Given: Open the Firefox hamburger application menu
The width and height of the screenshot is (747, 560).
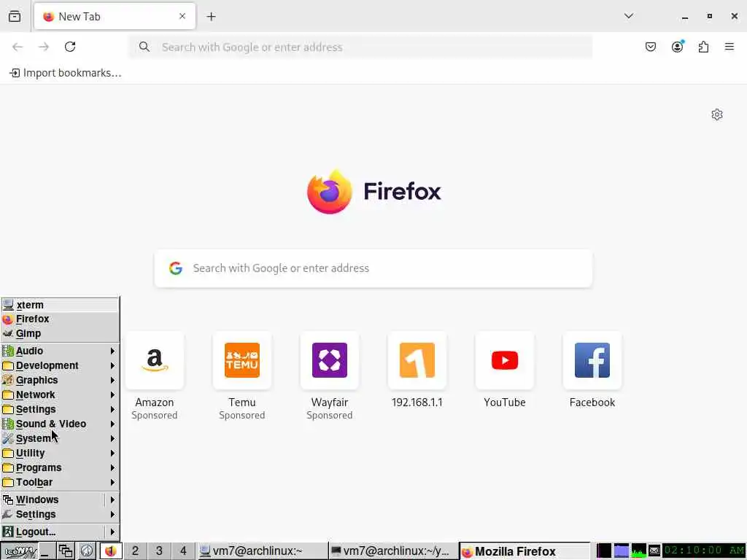Looking at the screenshot, I should point(729,47).
